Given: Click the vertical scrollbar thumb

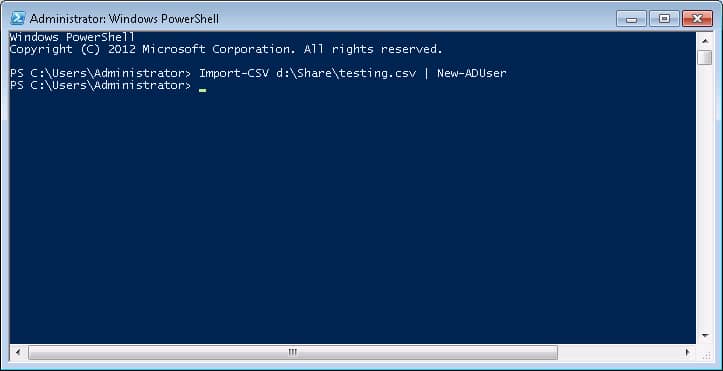Looking at the screenshot, I should [x=705, y=58].
